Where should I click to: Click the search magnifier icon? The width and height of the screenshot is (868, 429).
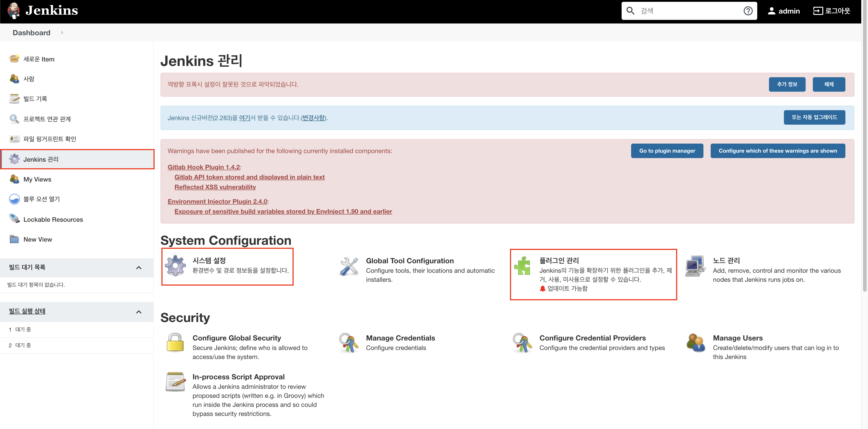coord(630,11)
